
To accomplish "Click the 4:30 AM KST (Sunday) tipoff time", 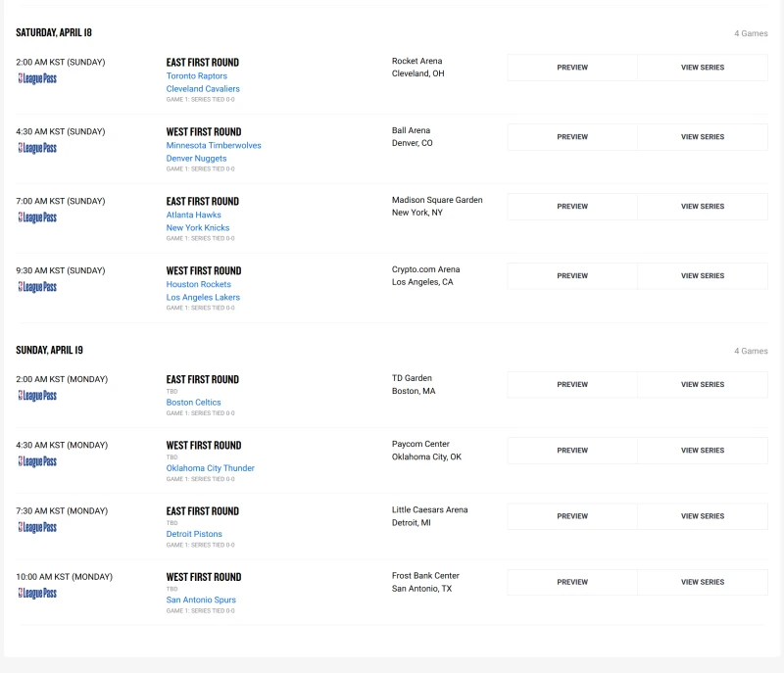I will pos(61,132).
